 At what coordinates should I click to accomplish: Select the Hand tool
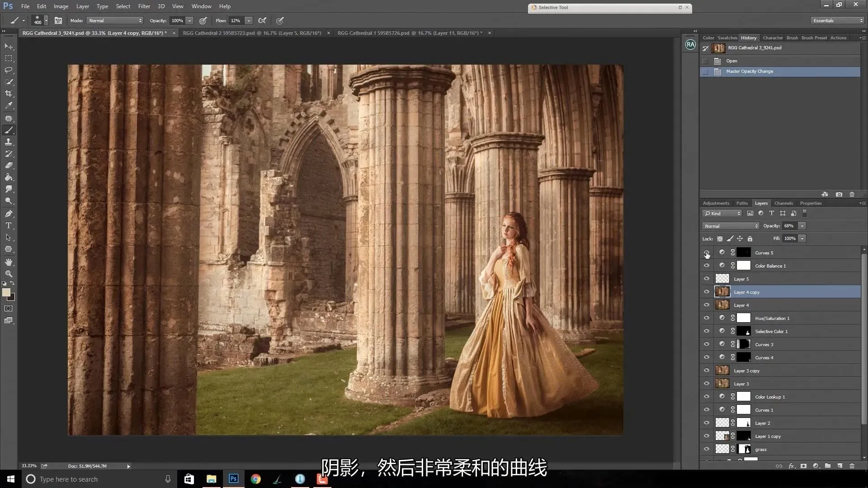point(9,262)
